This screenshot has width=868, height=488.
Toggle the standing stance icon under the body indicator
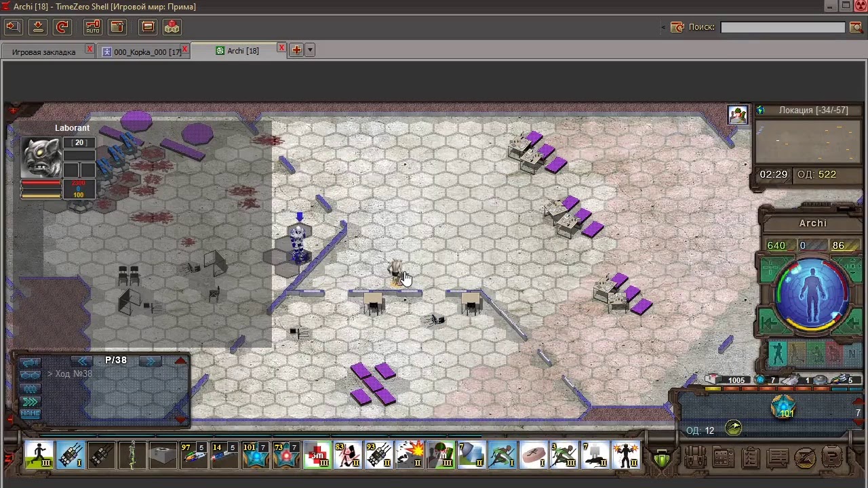[777, 353]
